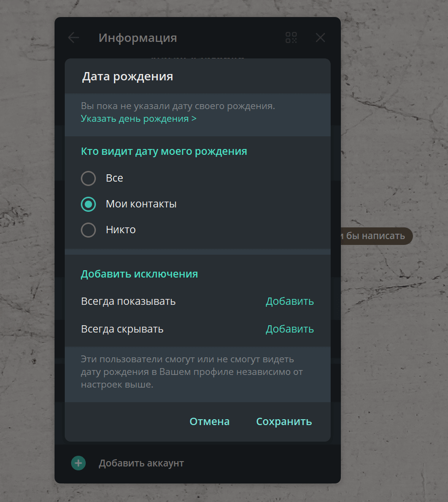Click the Информация panel title
This screenshot has height=502, width=448.
click(x=138, y=38)
